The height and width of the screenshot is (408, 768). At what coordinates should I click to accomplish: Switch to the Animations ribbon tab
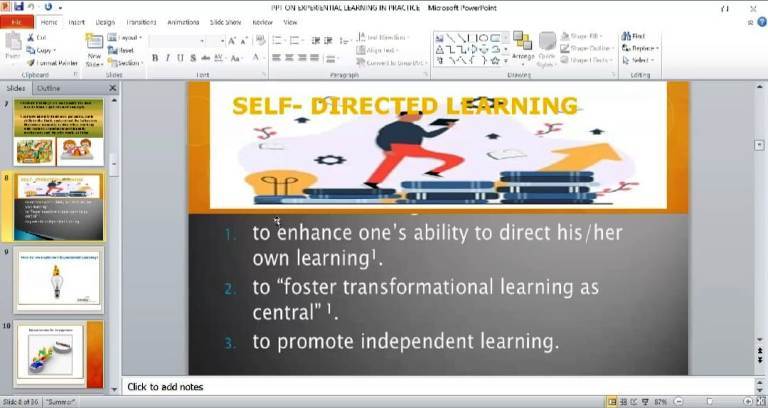pos(182,21)
